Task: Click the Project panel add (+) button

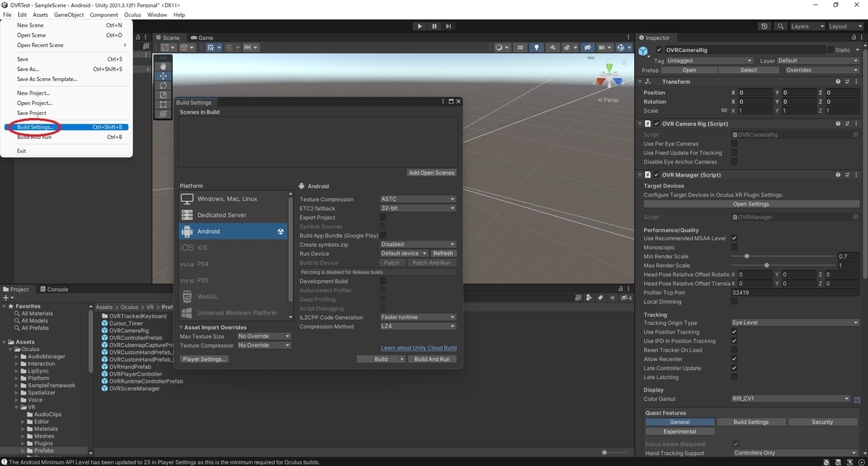Action: (7, 297)
